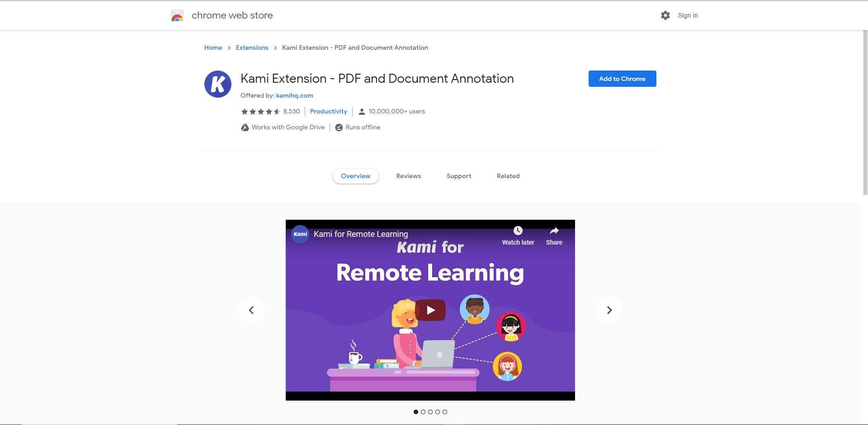Viewport: 868px width, 425px height.
Task: Select the first carousel dot
Action: tap(416, 412)
